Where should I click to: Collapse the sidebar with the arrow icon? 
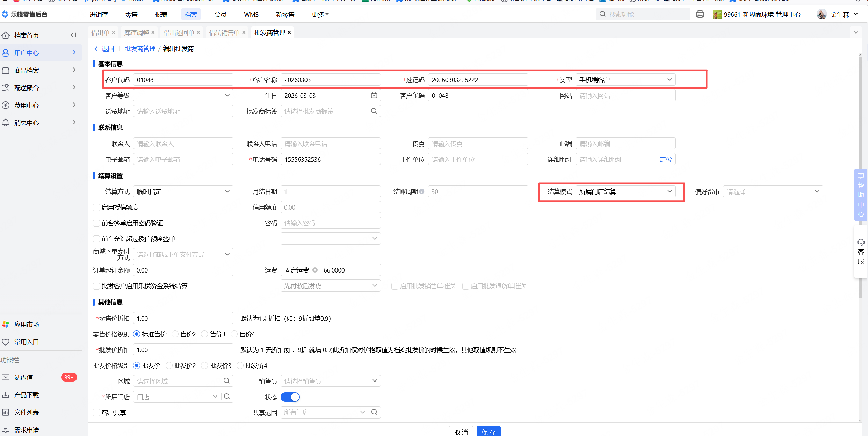(73, 35)
